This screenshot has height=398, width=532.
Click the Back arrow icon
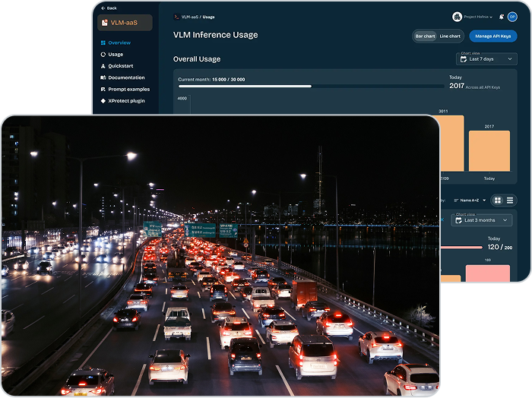click(103, 8)
